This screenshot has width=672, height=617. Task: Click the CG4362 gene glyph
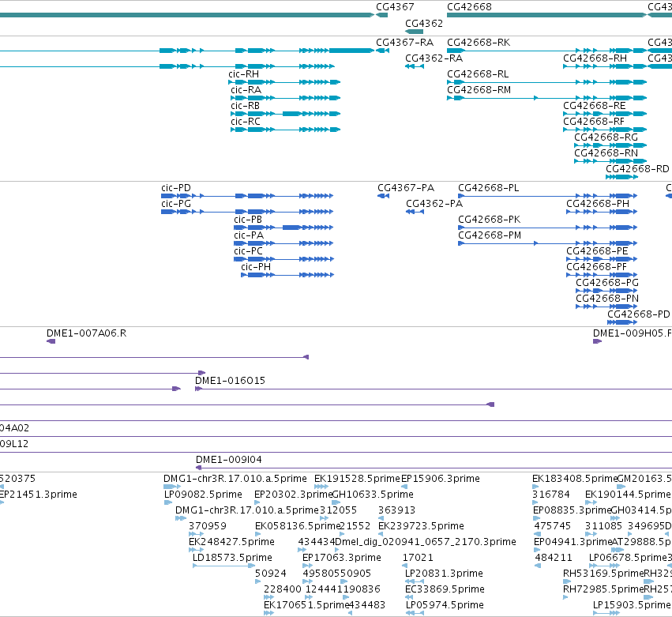tap(414, 32)
